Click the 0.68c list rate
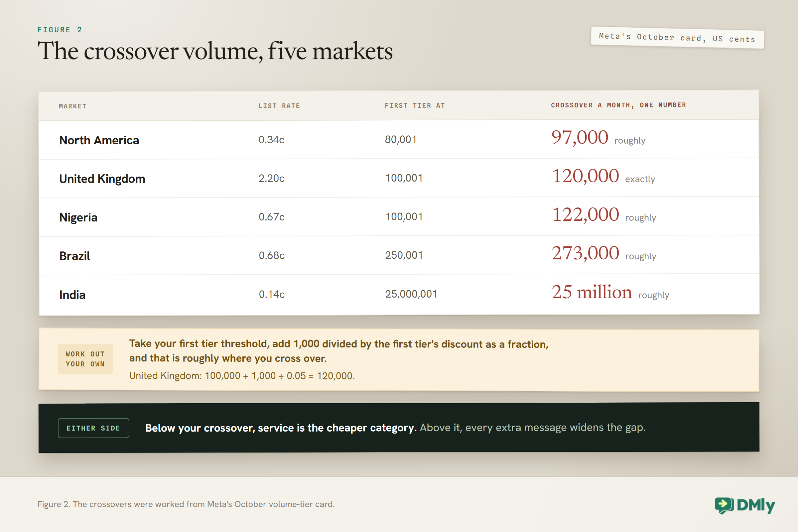The width and height of the screenshot is (798, 532). click(x=271, y=255)
